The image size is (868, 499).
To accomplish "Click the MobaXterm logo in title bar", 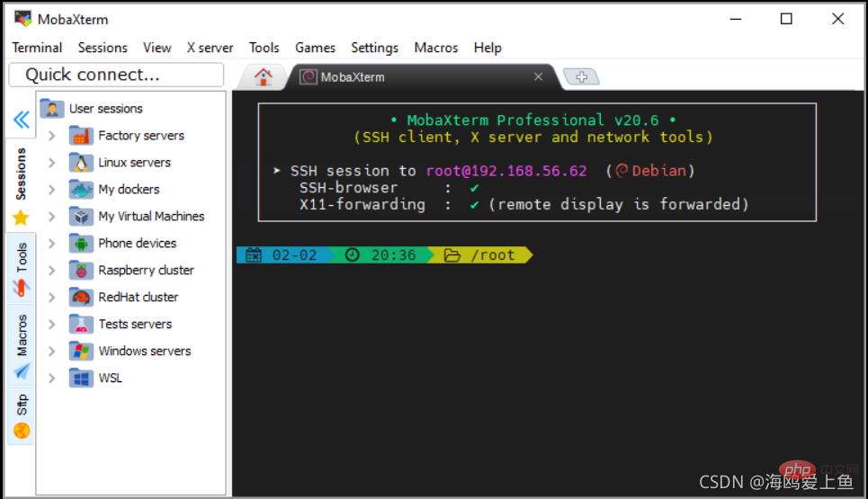I will tap(22, 19).
